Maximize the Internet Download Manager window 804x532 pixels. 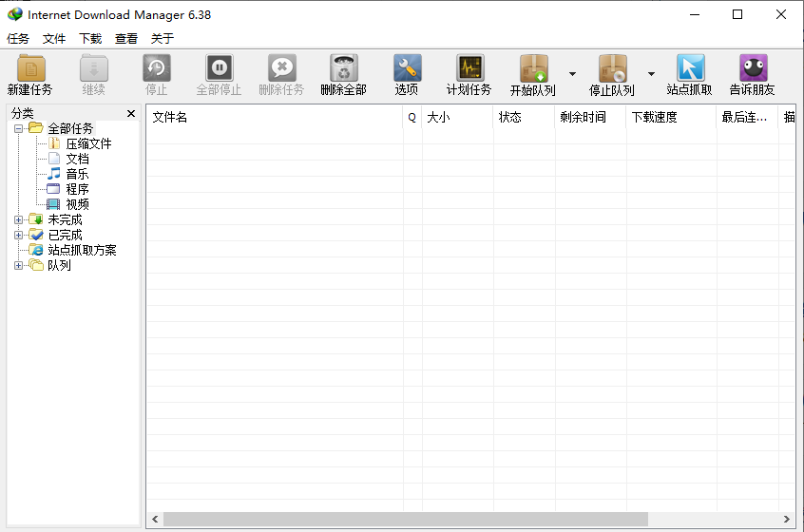pyautogui.click(x=737, y=14)
